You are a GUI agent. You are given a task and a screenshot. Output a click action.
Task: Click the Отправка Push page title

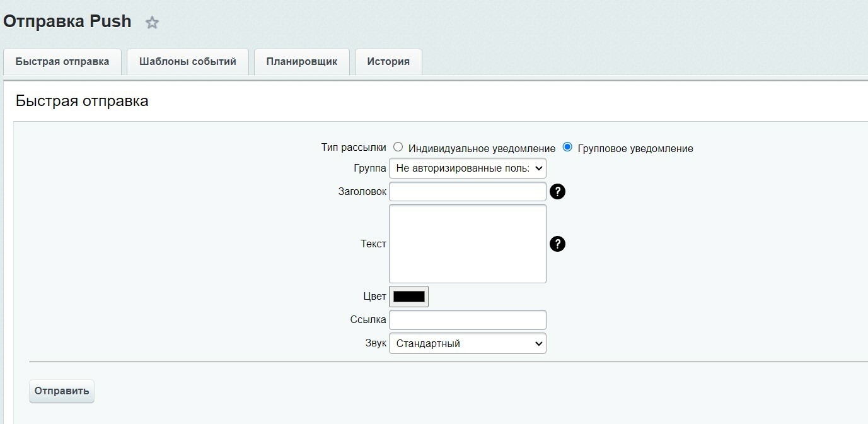67,21
